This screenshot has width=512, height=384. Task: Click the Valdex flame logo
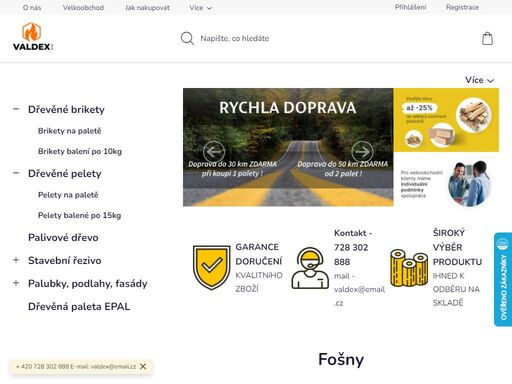tap(33, 36)
